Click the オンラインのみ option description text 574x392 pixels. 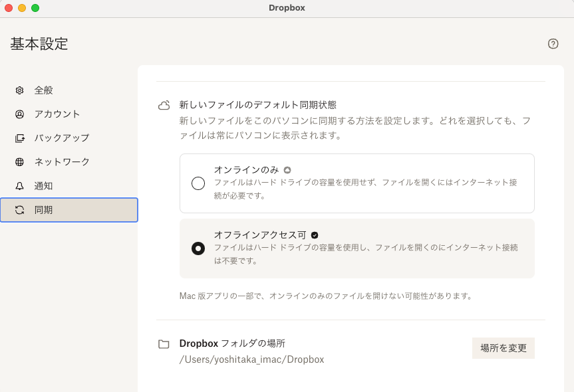coord(365,189)
